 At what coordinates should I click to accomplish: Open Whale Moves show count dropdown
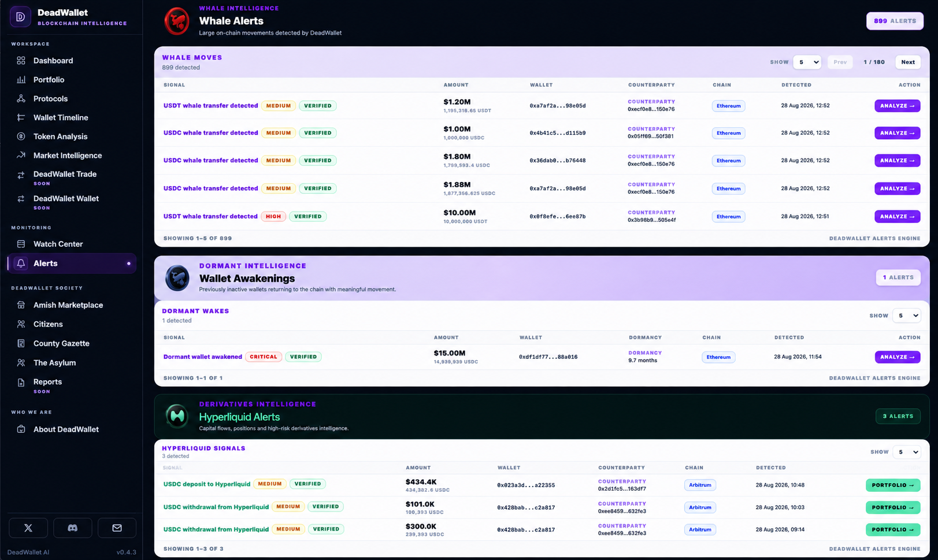point(807,62)
